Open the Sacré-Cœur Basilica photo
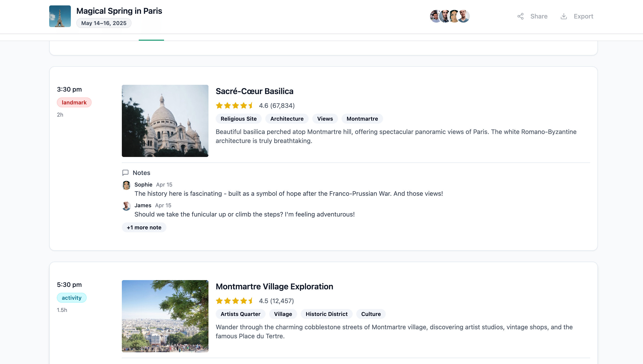Viewport: 643px width, 364px height. 165,121
